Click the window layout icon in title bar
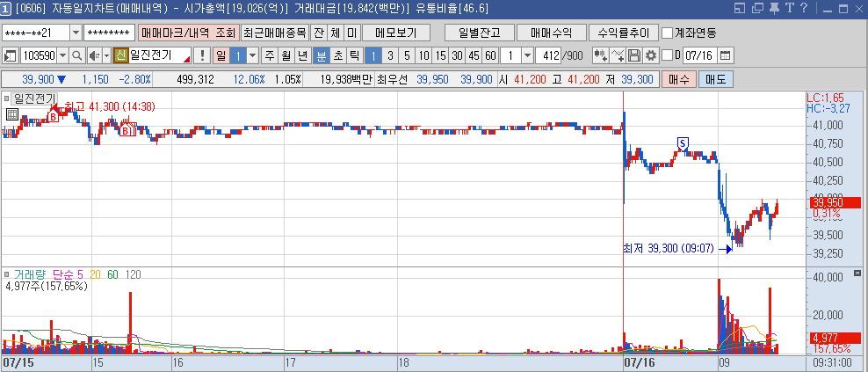Viewport: 868px width, 372px height. 740,8
